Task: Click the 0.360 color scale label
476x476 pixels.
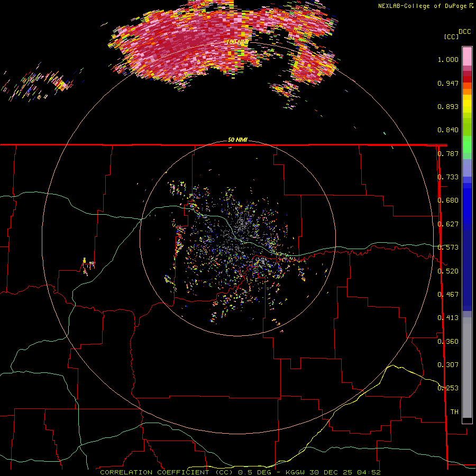Action: point(448,342)
